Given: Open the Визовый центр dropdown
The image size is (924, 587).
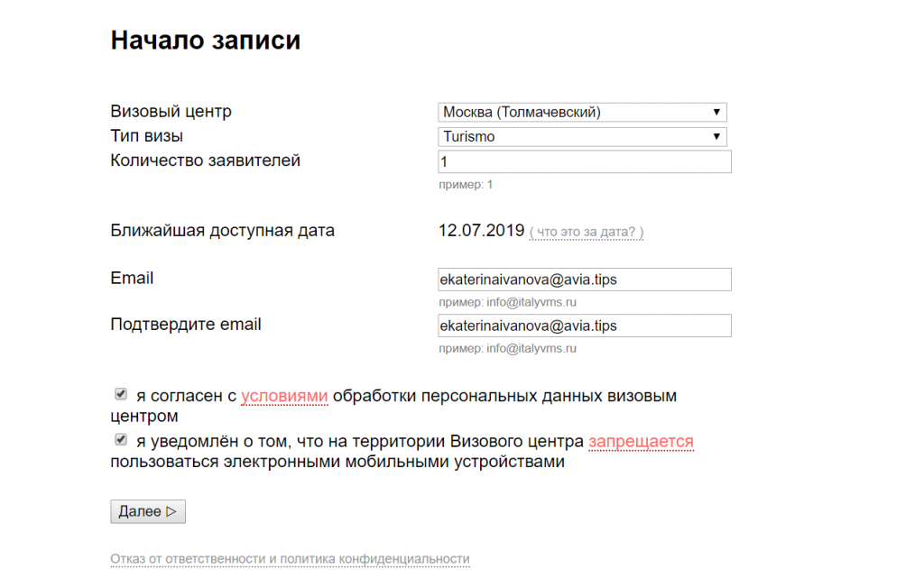Looking at the screenshot, I should coord(582,113).
